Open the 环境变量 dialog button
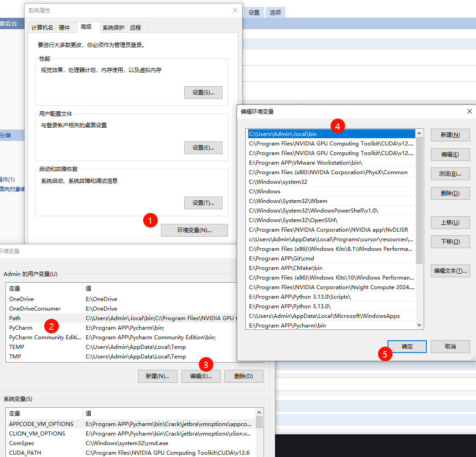 tap(194, 230)
